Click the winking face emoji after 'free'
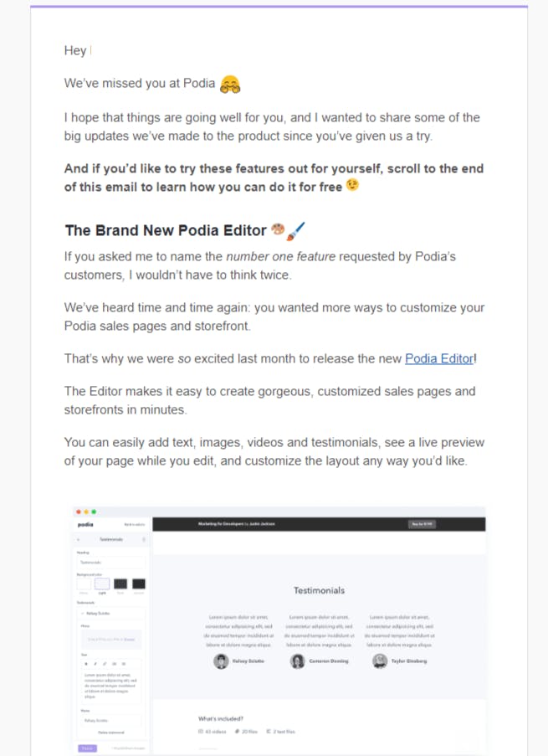The image size is (548, 756). (x=353, y=185)
